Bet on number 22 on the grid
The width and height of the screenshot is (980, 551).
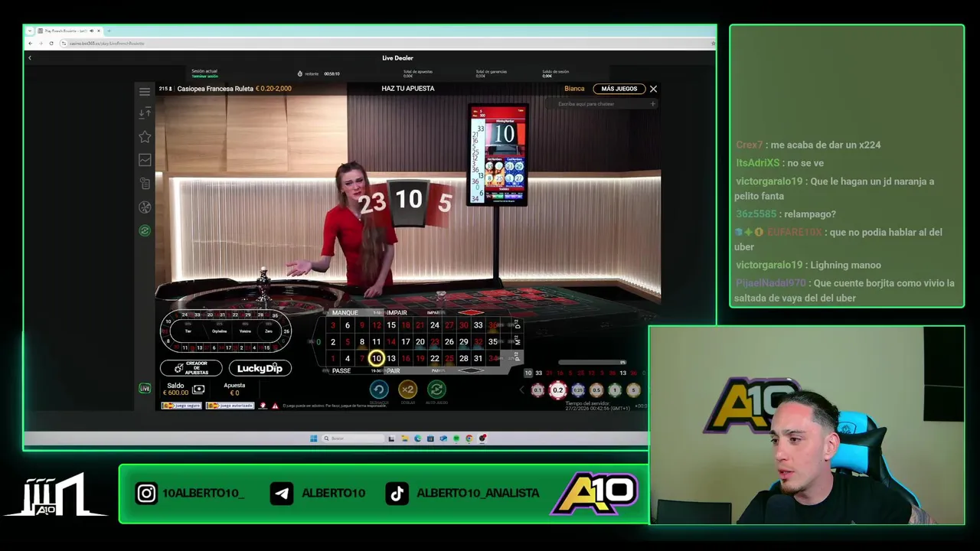pos(435,358)
